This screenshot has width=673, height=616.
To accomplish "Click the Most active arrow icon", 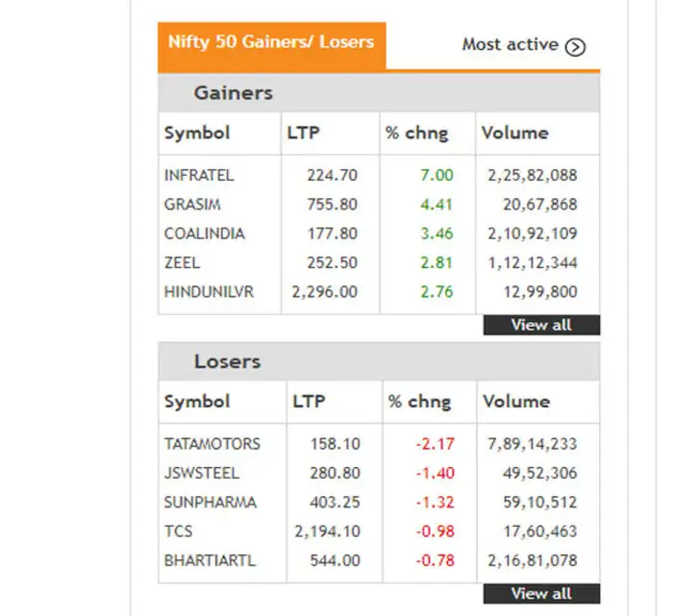I will coord(575,46).
